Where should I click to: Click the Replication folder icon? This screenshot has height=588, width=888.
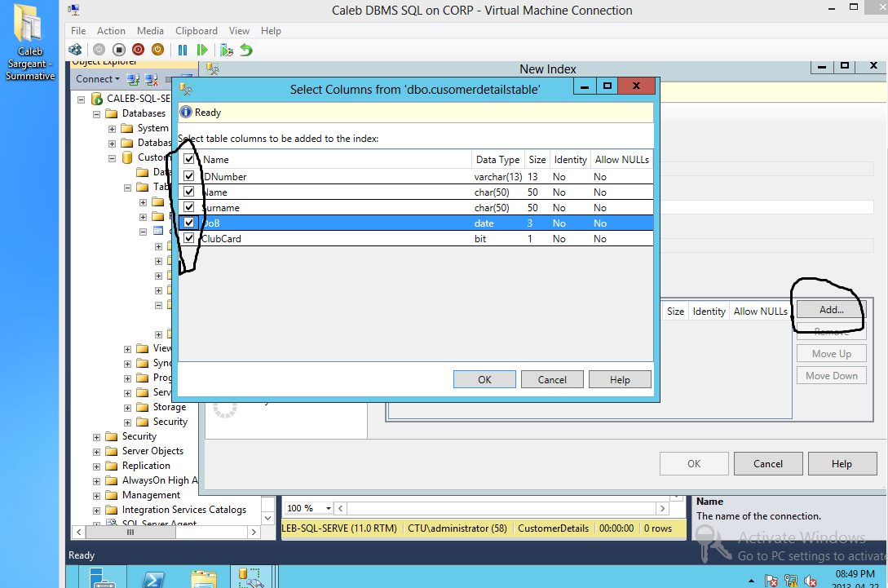tap(112, 466)
